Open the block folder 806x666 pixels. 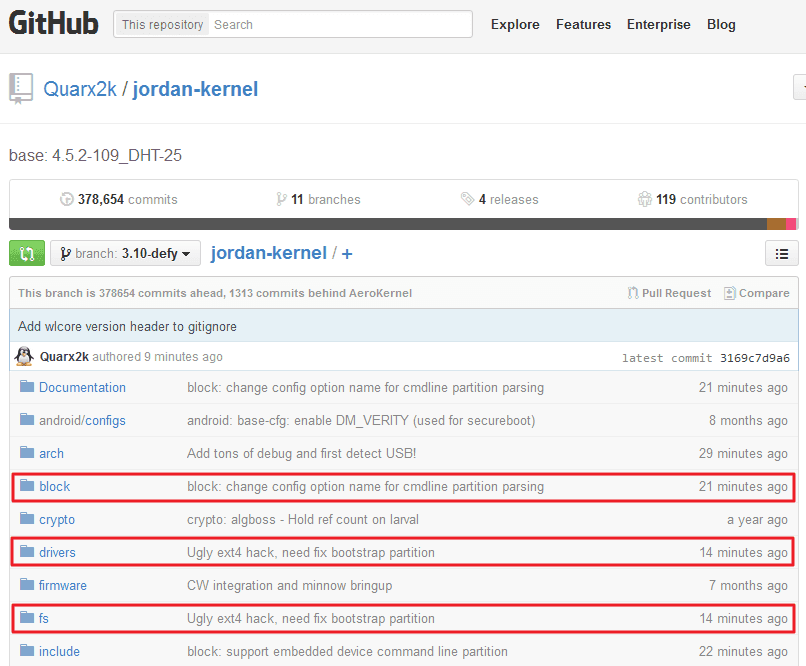tap(54, 486)
